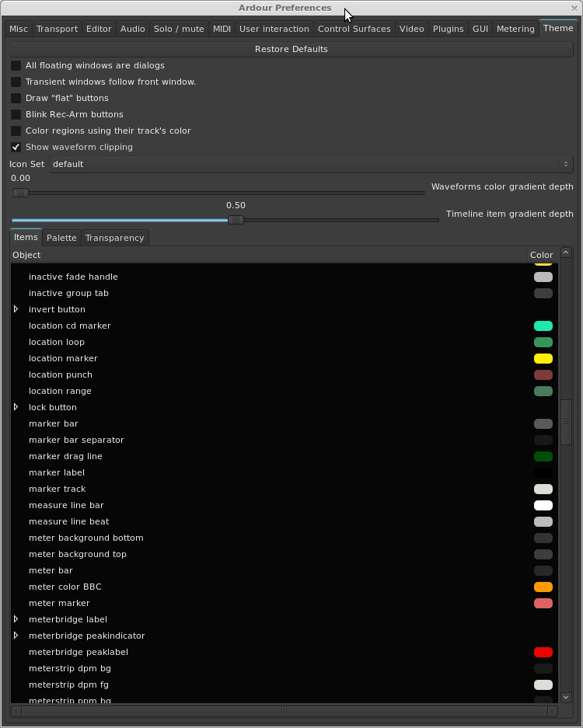This screenshot has width=583, height=728.
Task: Click the location cd marker color swatch
Action: (x=543, y=326)
